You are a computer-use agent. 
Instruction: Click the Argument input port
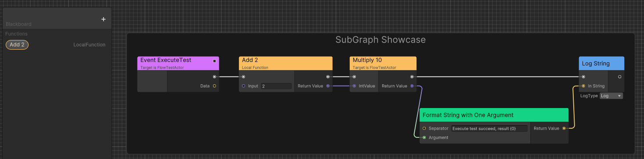click(x=424, y=137)
